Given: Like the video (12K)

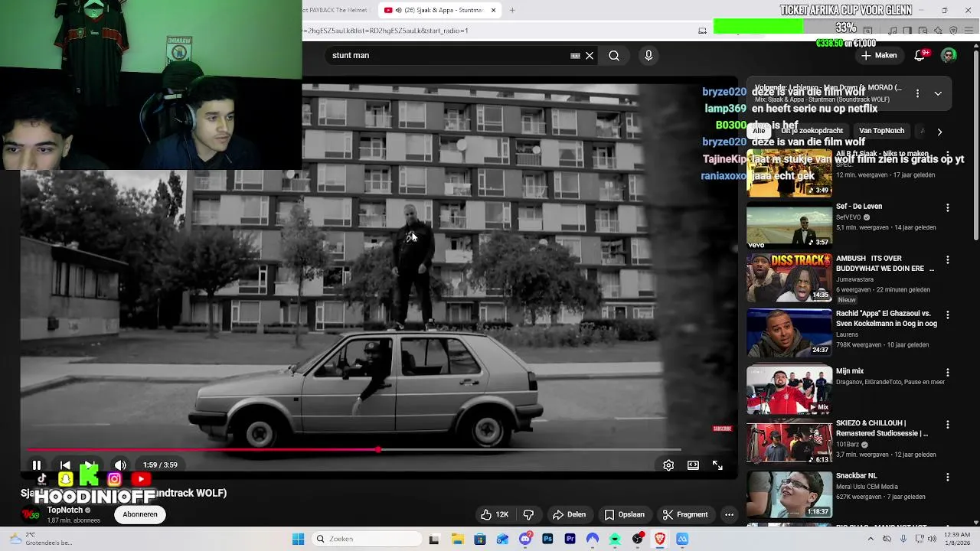Looking at the screenshot, I should (495, 514).
